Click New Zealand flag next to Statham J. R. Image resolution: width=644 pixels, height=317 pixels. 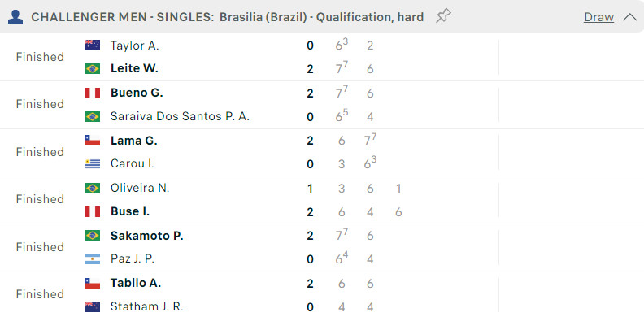(92, 306)
